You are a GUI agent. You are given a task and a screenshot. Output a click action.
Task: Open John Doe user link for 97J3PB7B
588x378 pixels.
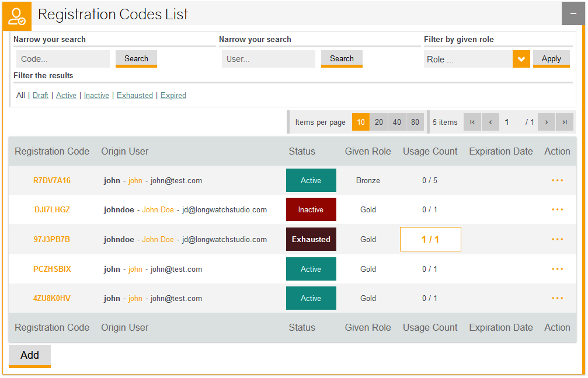(x=158, y=239)
